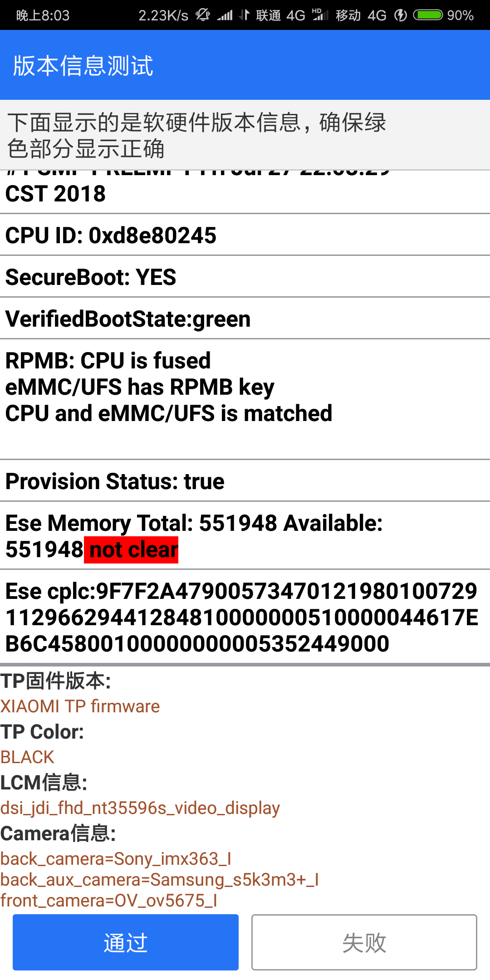The height and width of the screenshot is (980, 490).
Task: Tap the first SIM signal bars icon
Action: pyautogui.click(x=225, y=15)
